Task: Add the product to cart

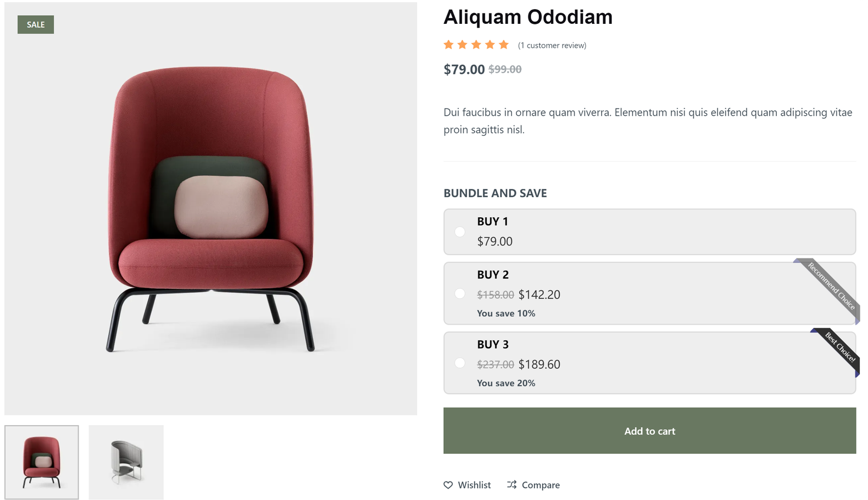Action: tap(649, 431)
